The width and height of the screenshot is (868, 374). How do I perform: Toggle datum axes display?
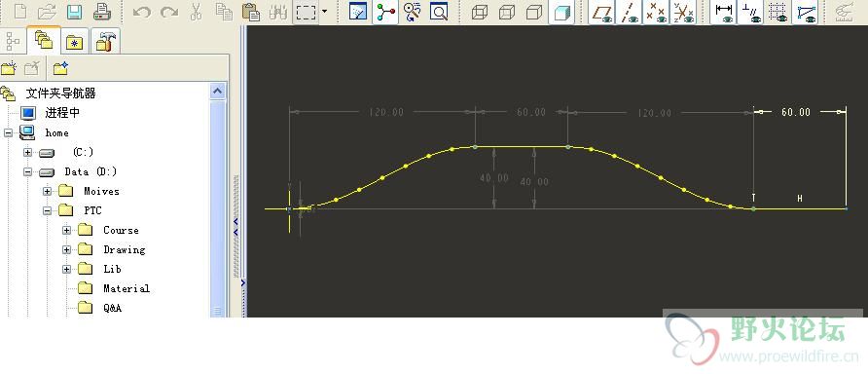pyautogui.click(x=629, y=12)
